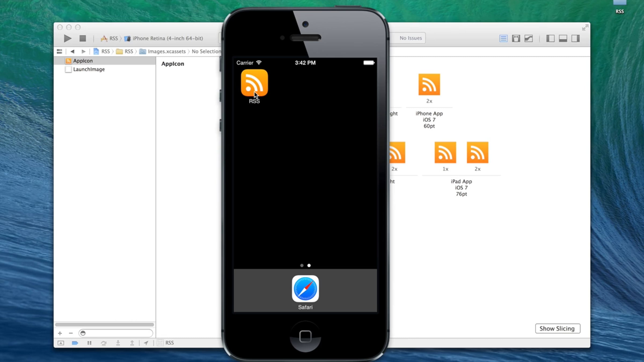
Task: Click the AppIcon heading in the editor
Action: [x=173, y=64]
